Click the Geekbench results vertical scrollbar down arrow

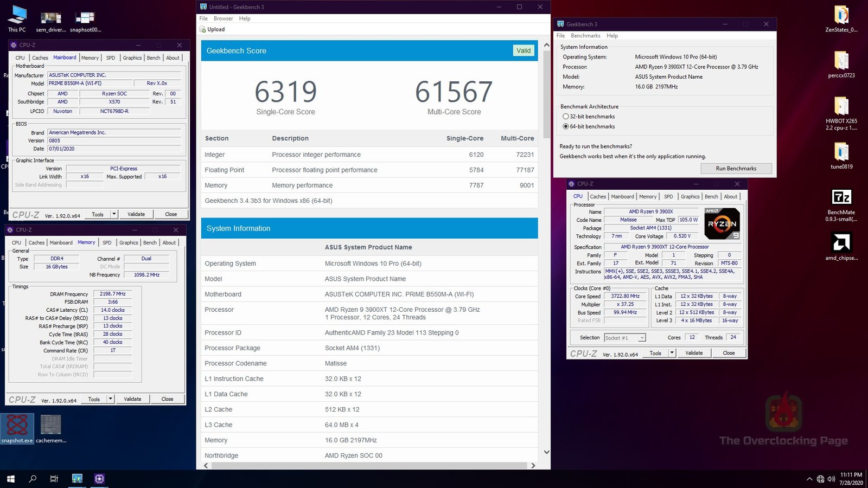click(546, 452)
